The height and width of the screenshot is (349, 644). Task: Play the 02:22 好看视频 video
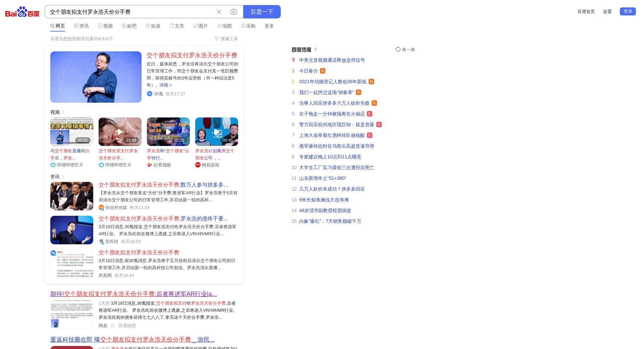tap(168, 132)
